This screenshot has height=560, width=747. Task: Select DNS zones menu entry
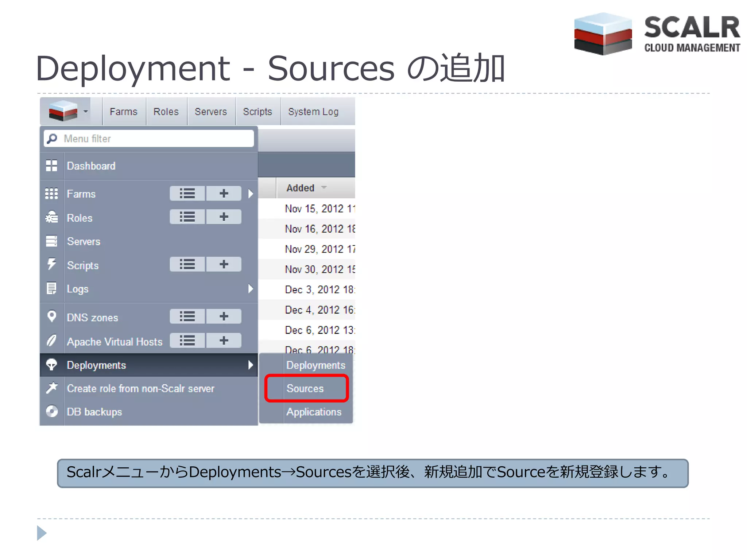[93, 318]
